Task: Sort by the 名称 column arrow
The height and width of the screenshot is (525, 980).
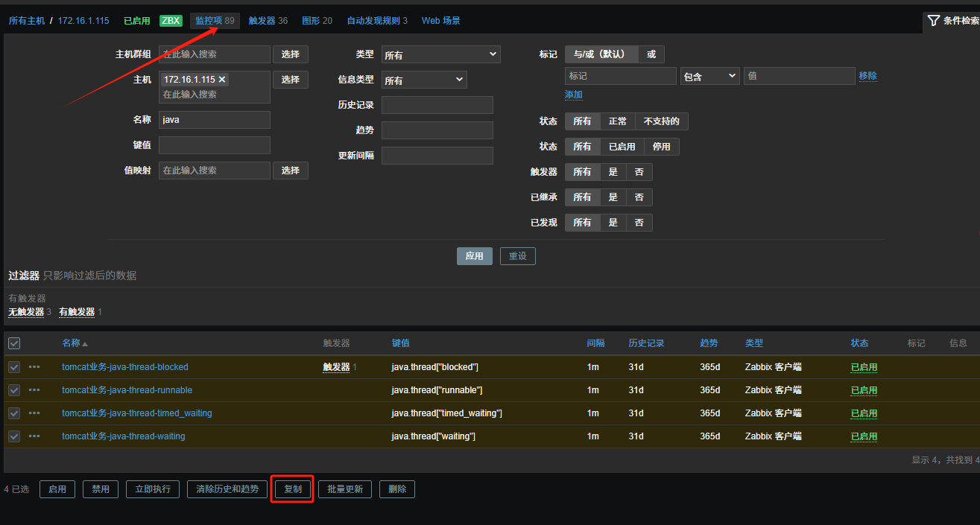Action: pyautogui.click(x=85, y=344)
